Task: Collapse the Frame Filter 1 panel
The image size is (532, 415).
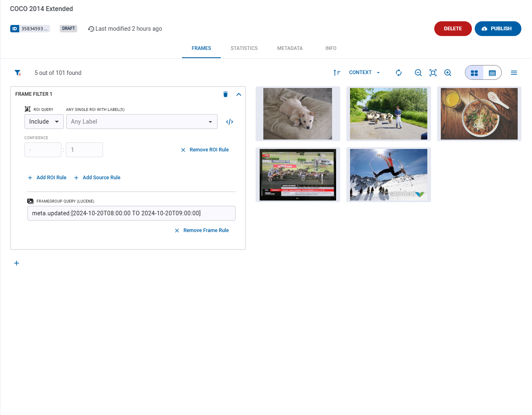Action: (x=239, y=94)
